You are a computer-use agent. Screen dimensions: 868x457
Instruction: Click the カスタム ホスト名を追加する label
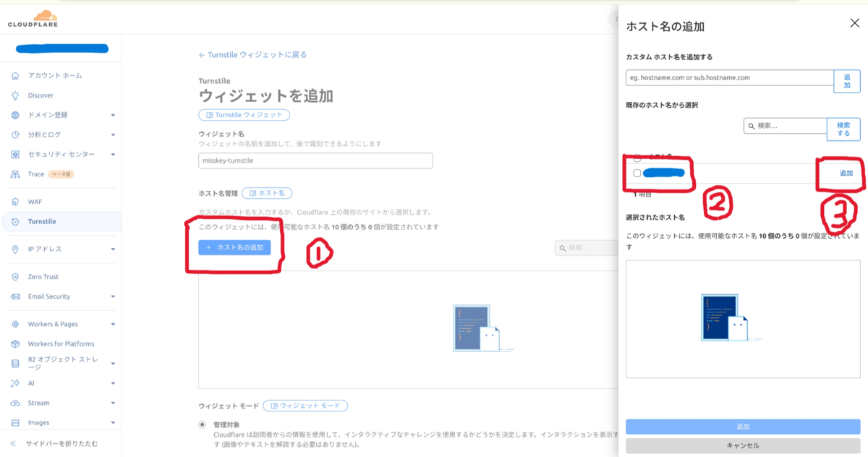pos(669,56)
